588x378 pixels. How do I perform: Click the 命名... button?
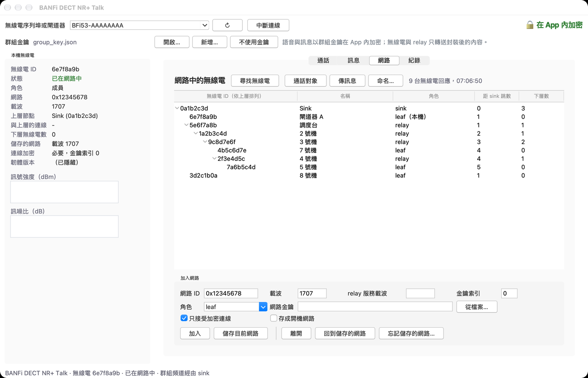[x=386, y=81]
